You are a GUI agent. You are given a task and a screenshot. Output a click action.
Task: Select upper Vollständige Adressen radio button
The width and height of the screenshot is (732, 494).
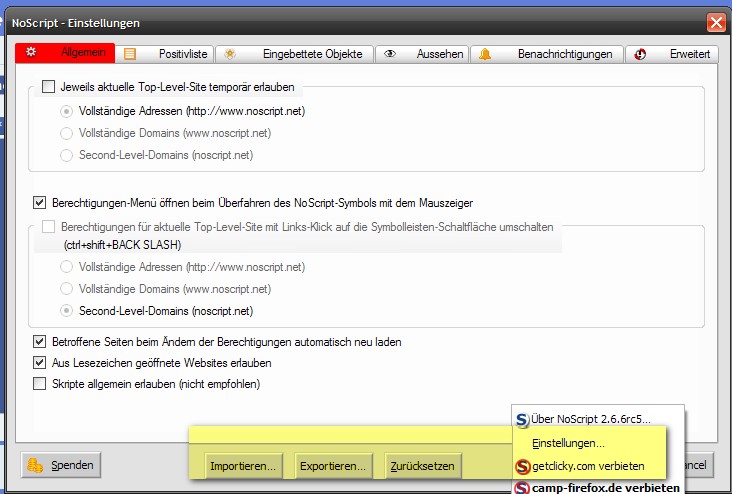(66, 111)
